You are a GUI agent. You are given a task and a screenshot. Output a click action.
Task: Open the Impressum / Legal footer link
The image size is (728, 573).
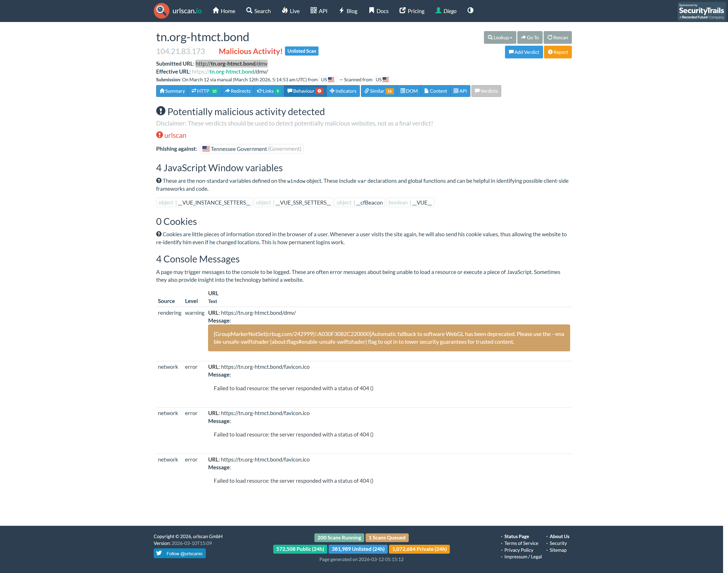point(523,557)
